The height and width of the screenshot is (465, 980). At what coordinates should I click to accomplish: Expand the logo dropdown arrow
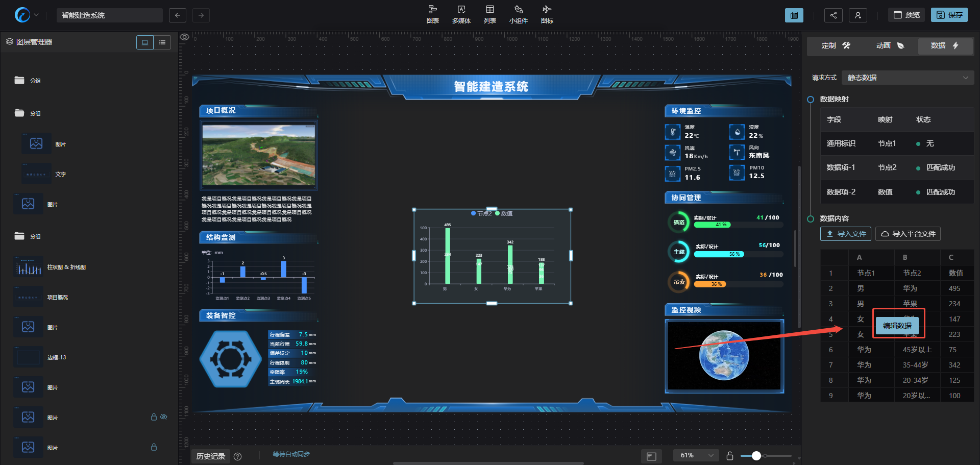(x=36, y=15)
